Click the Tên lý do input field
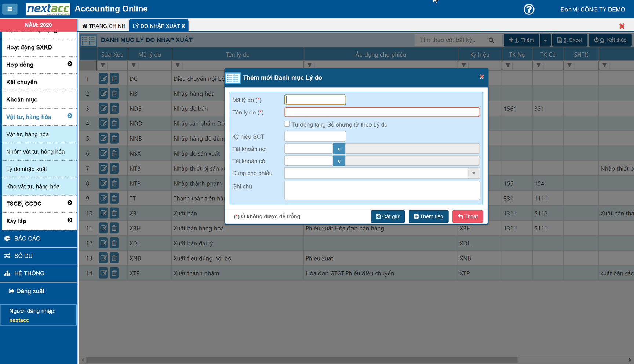Viewport: 634px width, 364px height. click(382, 112)
